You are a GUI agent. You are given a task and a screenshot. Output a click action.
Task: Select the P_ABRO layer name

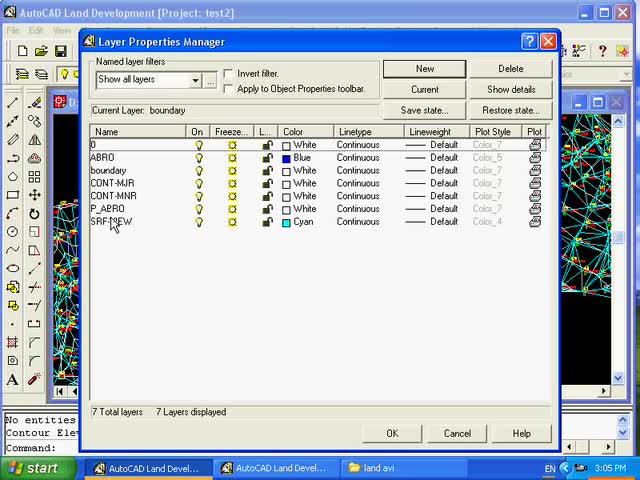point(108,209)
